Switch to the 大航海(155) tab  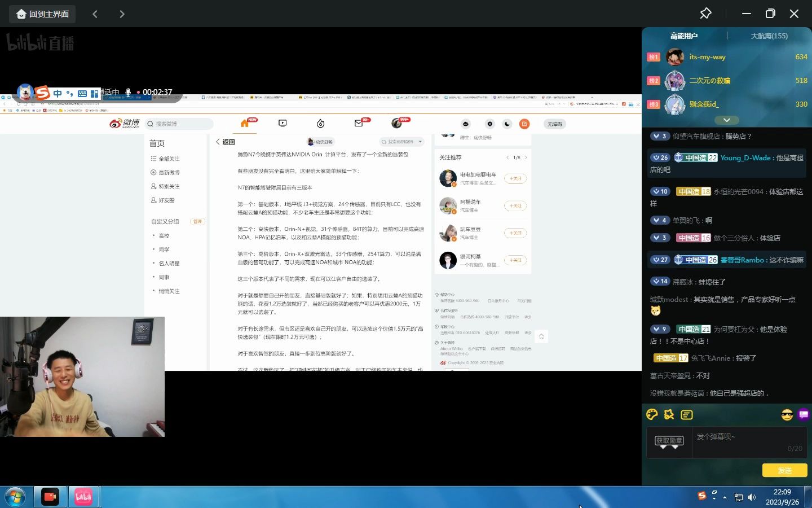[769, 36]
